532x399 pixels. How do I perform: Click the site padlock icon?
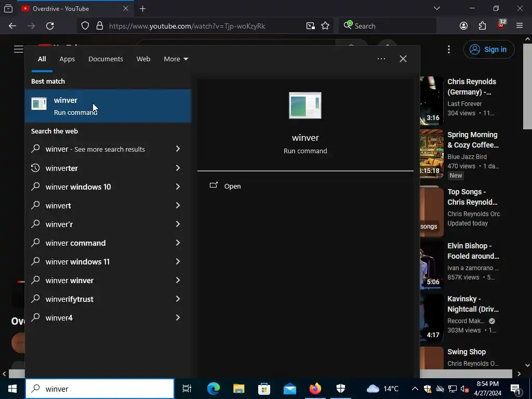pyautogui.click(x=99, y=26)
